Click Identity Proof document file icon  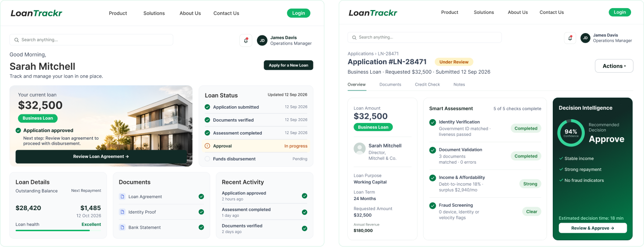(x=122, y=212)
